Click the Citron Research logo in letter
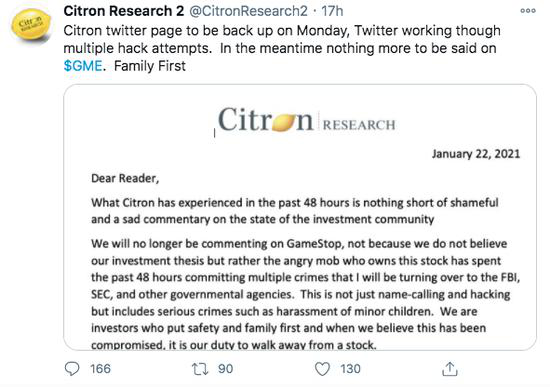The height and width of the screenshot is (387, 550). point(307,119)
